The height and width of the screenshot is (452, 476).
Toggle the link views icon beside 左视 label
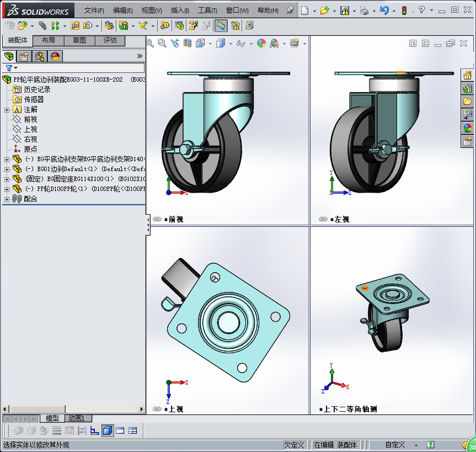pyautogui.click(x=323, y=219)
